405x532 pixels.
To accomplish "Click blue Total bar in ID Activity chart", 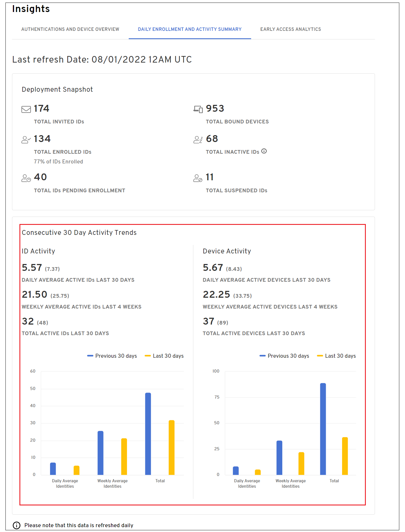I will click(148, 434).
